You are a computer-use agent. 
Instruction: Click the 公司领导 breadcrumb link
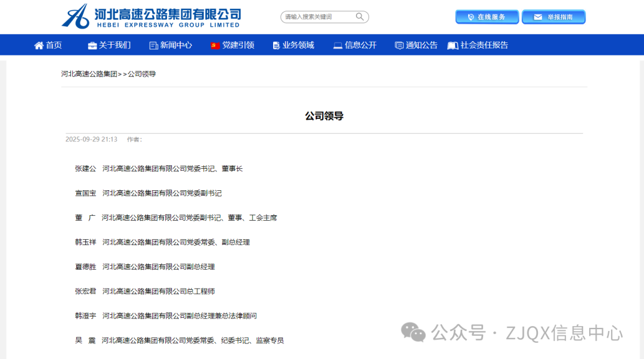pyautogui.click(x=142, y=75)
